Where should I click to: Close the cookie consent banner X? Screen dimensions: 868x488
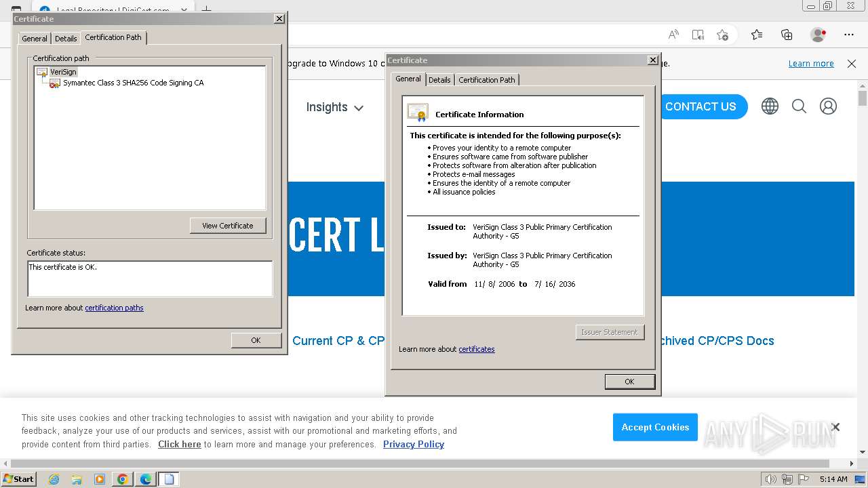tap(835, 427)
